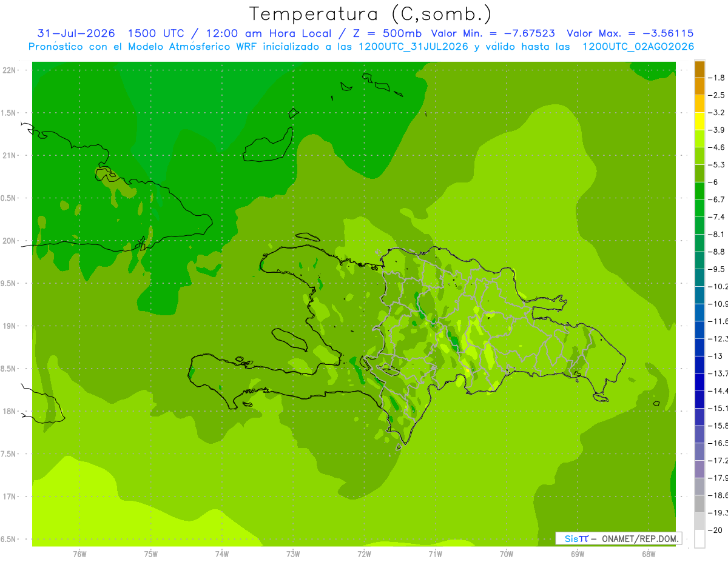
Task: Click the -7.4 colorbar value
Action: click(717, 217)
